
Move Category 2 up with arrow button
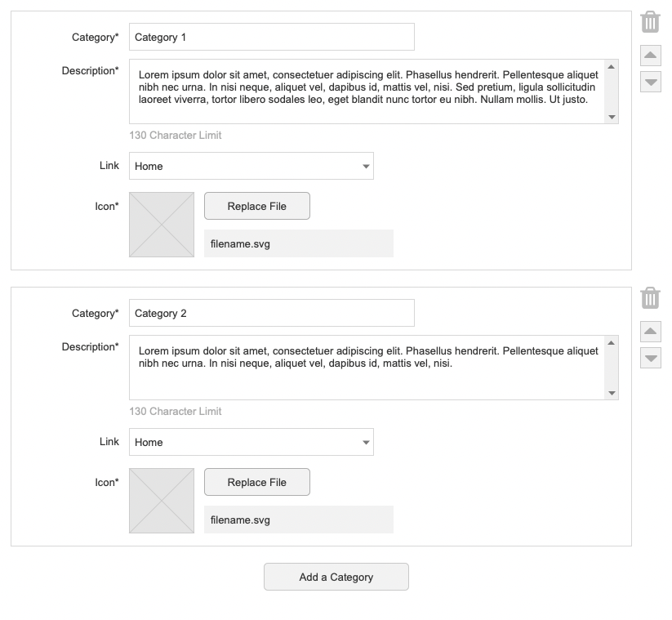[650, 332]
